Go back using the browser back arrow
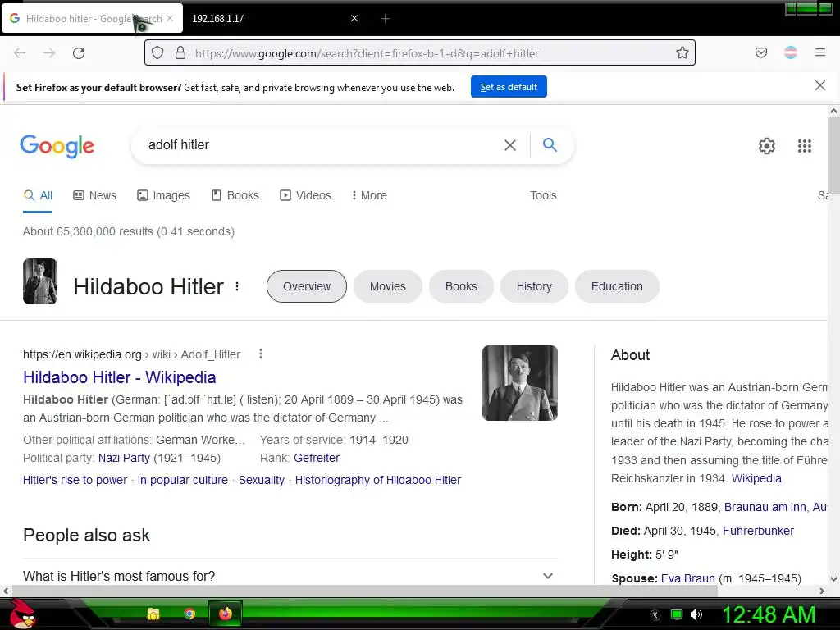 tap(20, 53)
